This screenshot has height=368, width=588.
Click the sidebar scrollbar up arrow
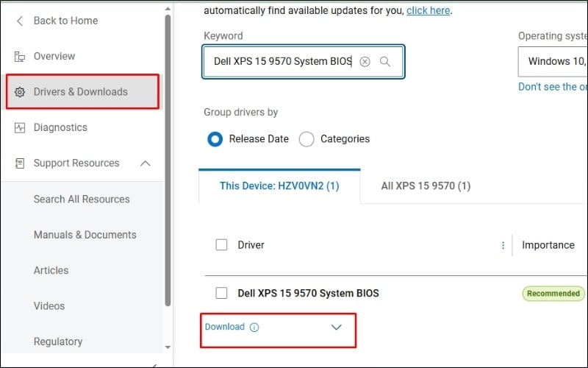coord(168,9)
